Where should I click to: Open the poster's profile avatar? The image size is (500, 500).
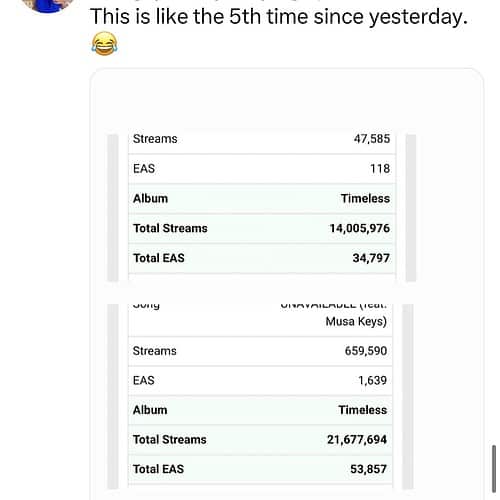click(48, 4)
